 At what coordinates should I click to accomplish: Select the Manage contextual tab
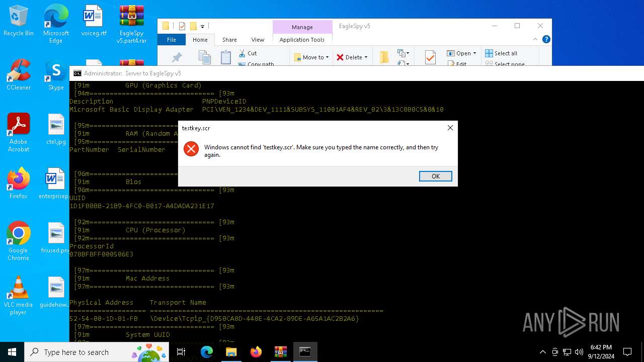pos(302,27)
